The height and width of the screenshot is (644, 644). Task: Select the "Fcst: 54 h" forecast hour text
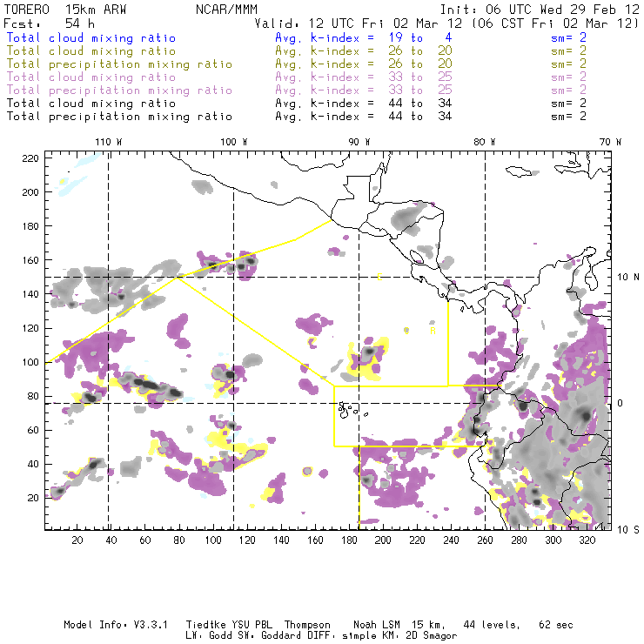coord(49,23)
